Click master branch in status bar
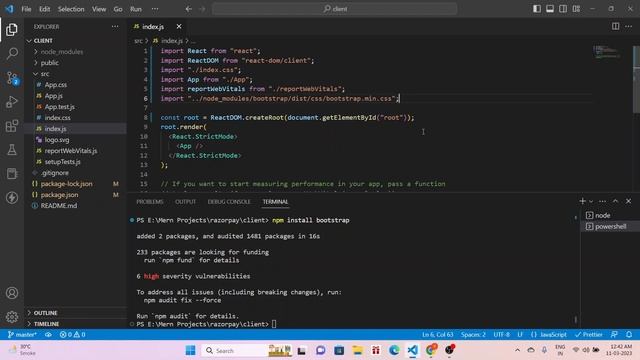This screenshot has height=360, width=640. tap(22, 335)
